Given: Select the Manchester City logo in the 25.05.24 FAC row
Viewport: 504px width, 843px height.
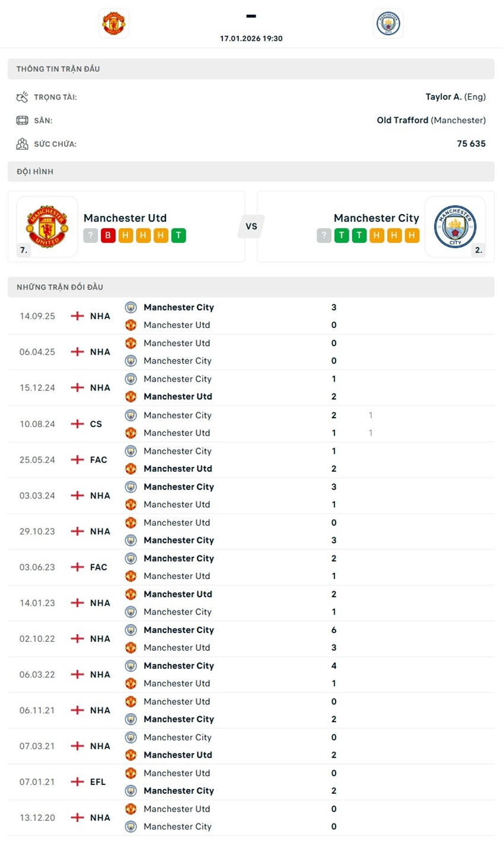Looking at the screenshot, I should coord(130,451).
